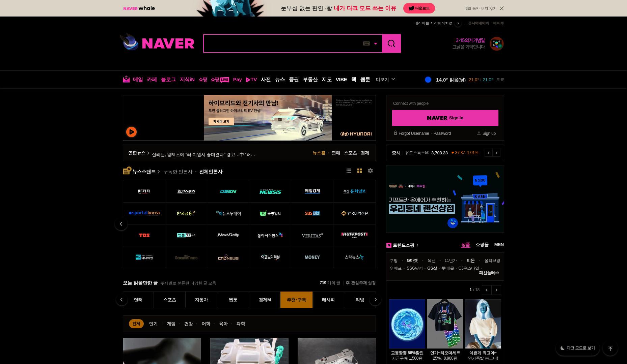Screen dimensions: 627x364
Task: Close the Naver Whale top banner
Action: (501, 8)
